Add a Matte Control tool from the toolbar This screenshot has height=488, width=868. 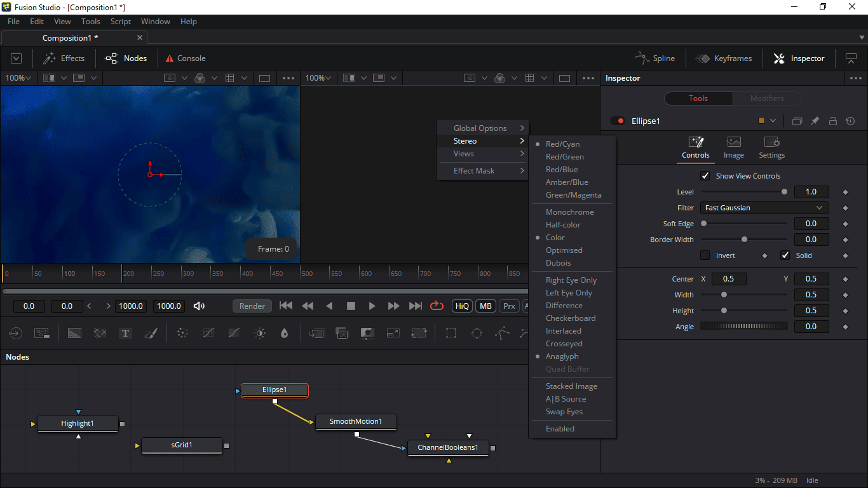point(367,333)
